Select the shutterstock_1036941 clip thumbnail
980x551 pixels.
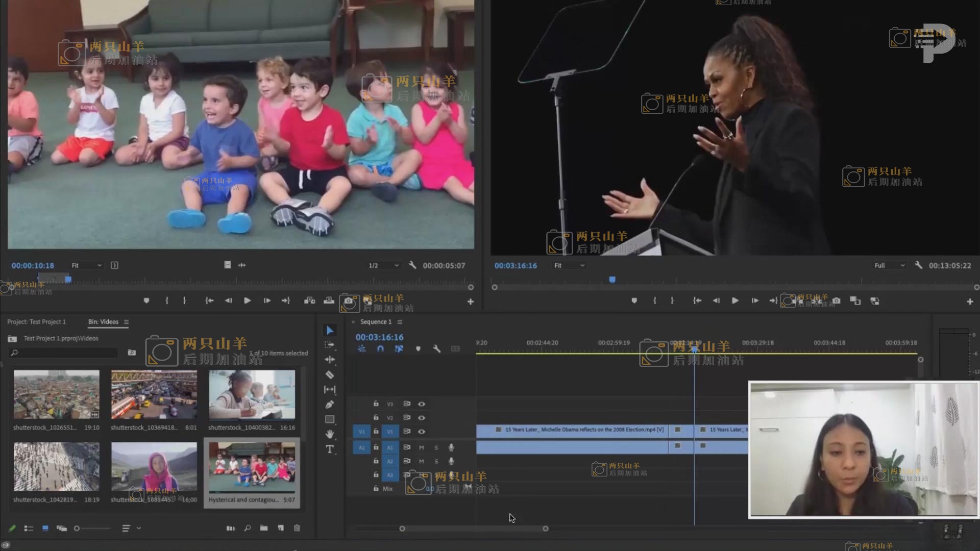[154, 395]
